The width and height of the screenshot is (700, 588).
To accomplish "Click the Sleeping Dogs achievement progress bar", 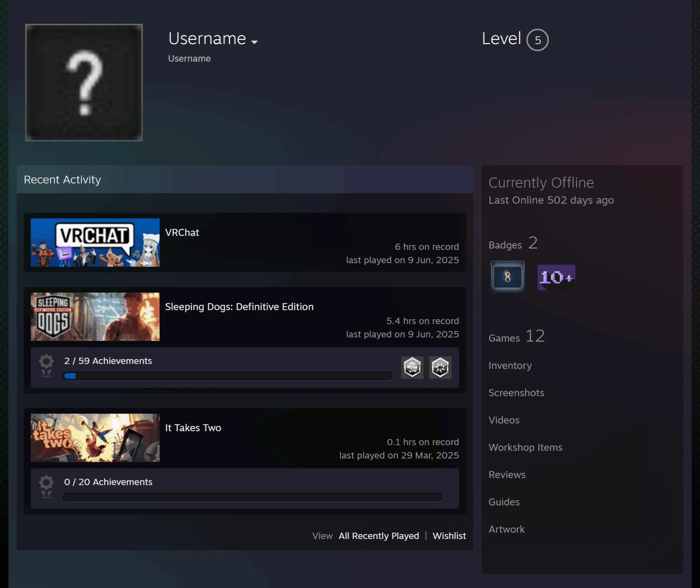I will [228, 376].
